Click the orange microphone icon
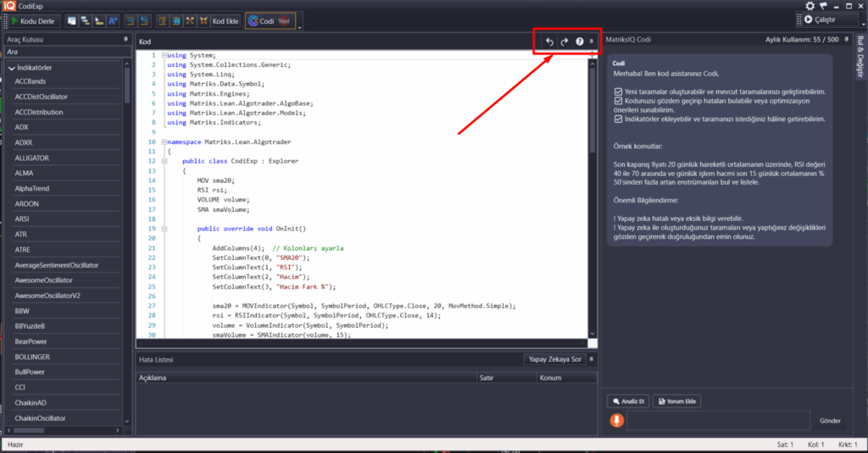The width and height of the screenshot is (868, 453). [x=616, y=421]
